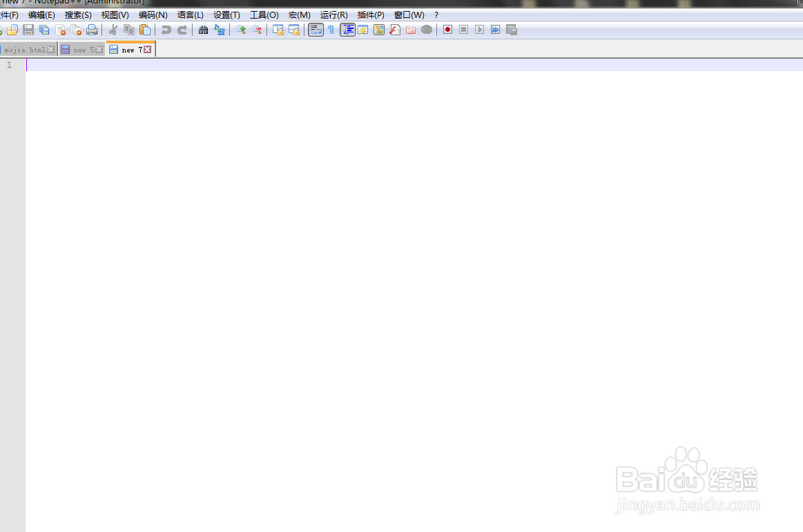The height and width of the screenshot is (532, 803).
Task: Start recording a macro
Action: (x=447, y=30)
